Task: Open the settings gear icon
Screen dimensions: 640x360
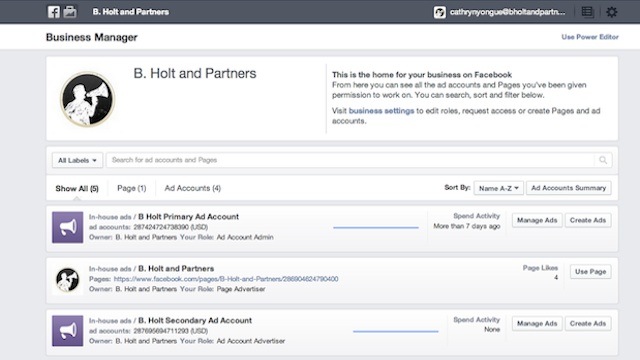Action: pyautogui.click(x=611, y=12)
